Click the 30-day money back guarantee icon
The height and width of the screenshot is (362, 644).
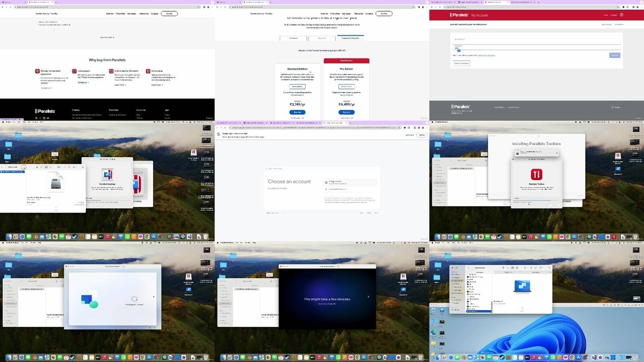pyautogui.click(x=37, y=71)
